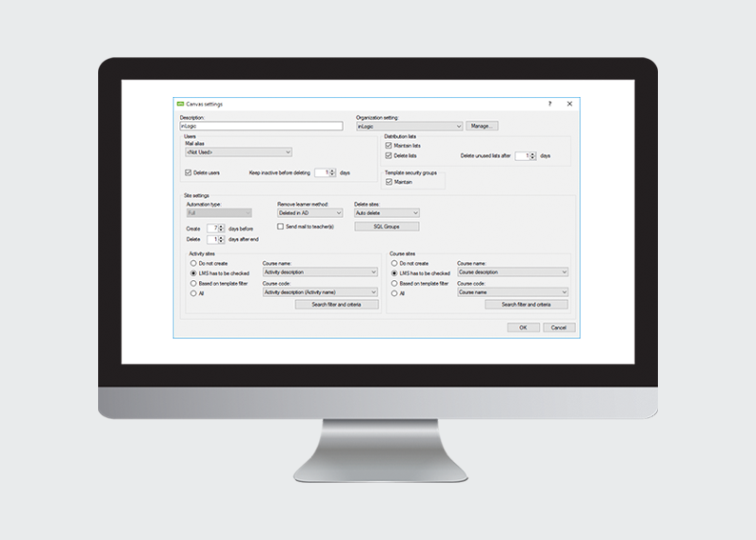The image size is (756, 540).
Task: Click the Delete unused lists after stepper
Action: click(526, 156)
